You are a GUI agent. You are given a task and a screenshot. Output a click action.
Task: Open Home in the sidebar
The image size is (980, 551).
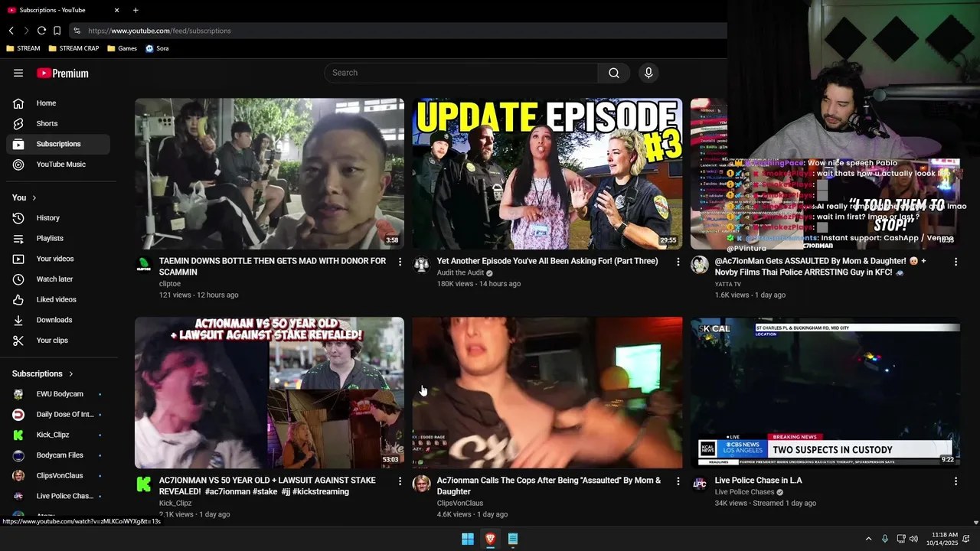click(58, 103)
